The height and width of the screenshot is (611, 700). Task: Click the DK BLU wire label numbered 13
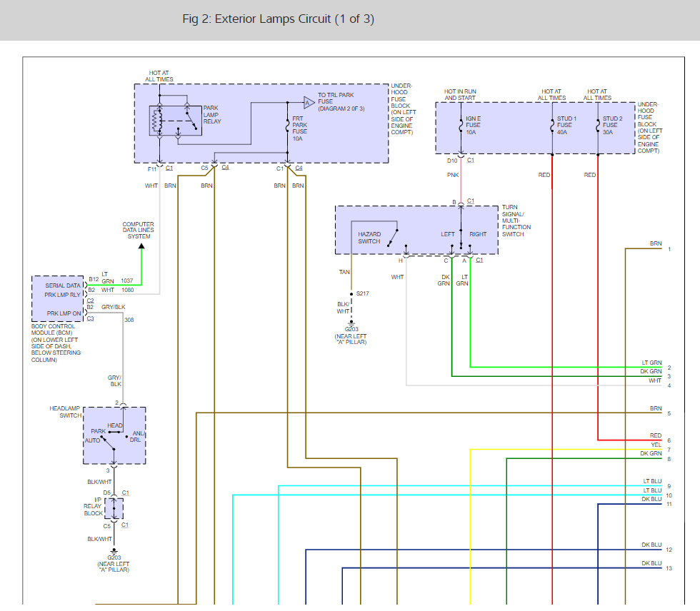(651, 563)
